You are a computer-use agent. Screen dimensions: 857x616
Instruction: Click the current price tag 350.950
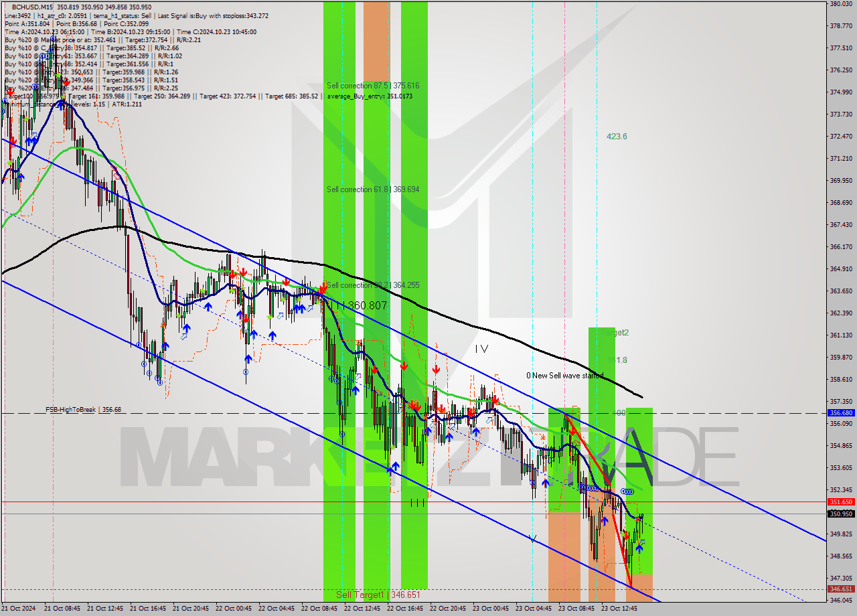point(841,514)
